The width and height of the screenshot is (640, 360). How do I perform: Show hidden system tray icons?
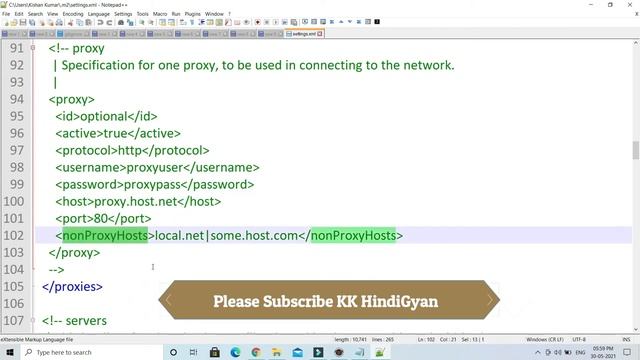(538, 352)
